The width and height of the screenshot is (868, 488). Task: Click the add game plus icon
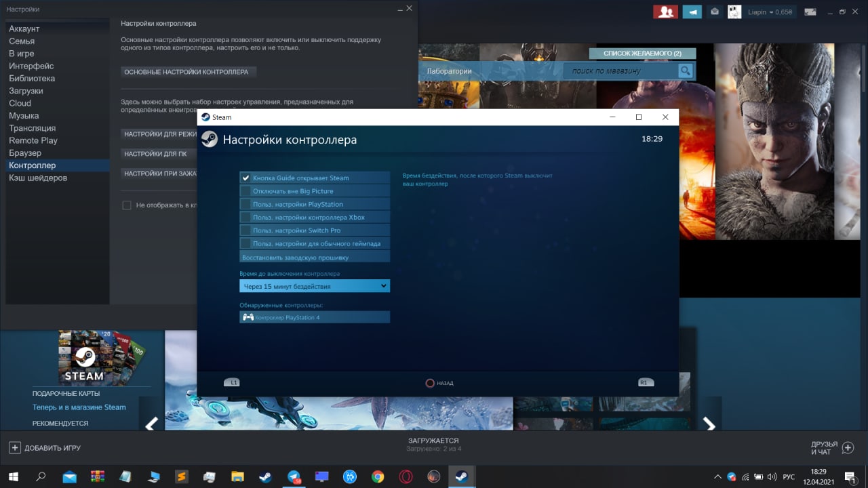14,447
